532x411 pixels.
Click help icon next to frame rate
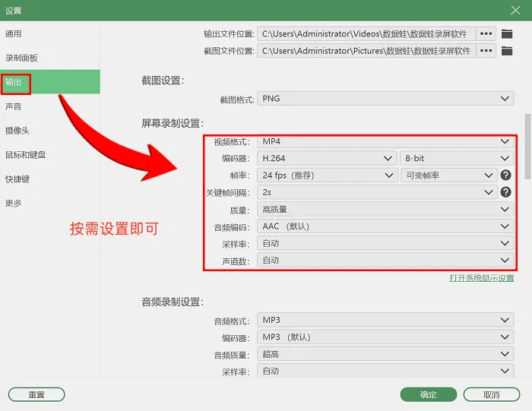click(505, 175)
